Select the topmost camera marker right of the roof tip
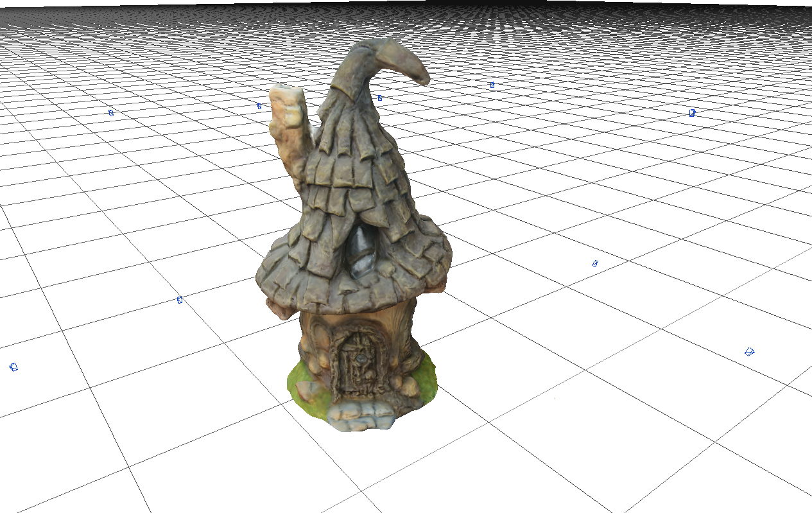The width and height of the screenshot is (812, 513). pyautogui.click(x=492, y=85)
